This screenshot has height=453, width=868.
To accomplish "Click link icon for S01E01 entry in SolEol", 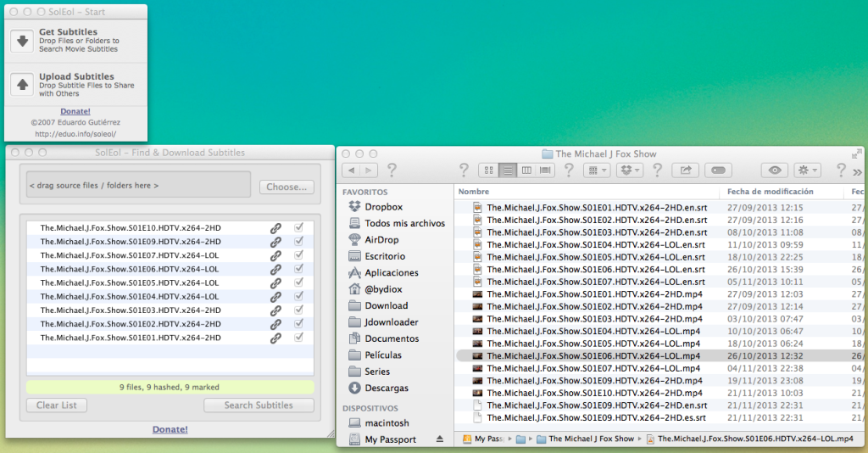I will (275, 338).
